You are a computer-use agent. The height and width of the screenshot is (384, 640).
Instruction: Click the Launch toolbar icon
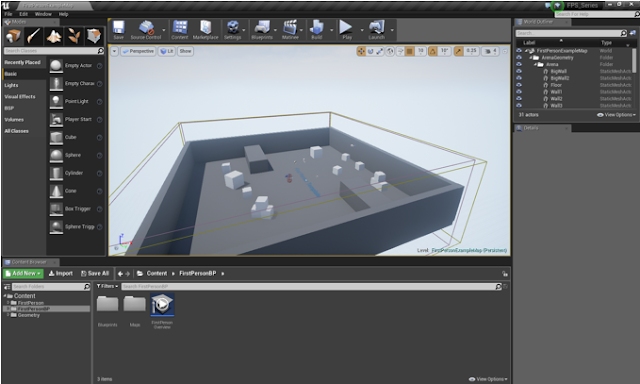pyautogui.click(x=376, y=30)
